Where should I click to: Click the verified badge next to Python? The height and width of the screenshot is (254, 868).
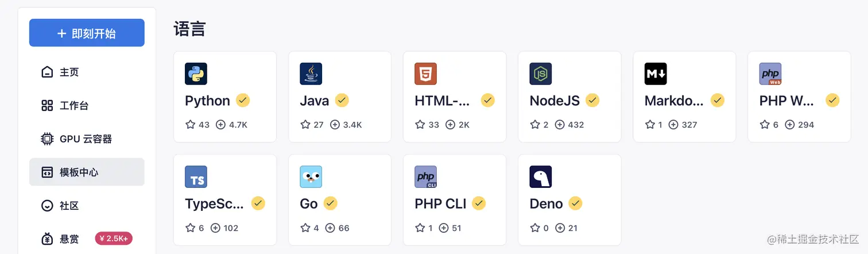click(243, 101)
